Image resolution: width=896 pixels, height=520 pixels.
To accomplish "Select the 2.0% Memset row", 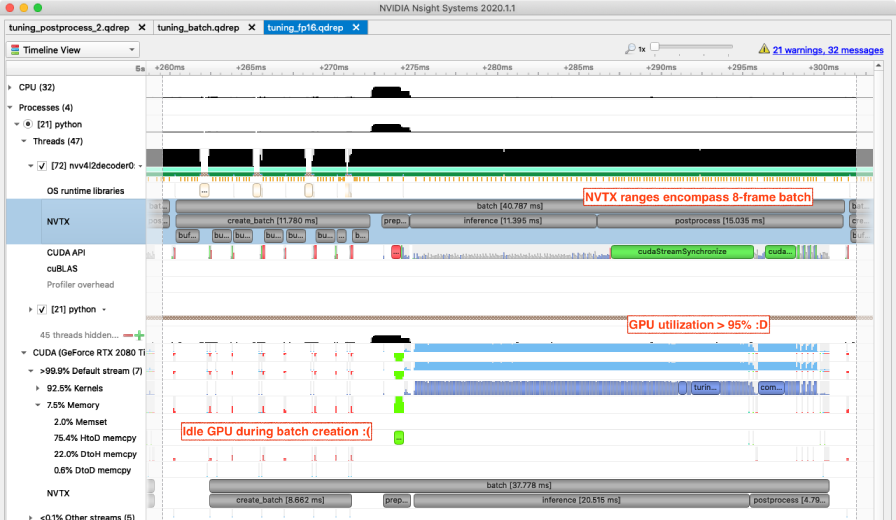I will tap(81, 422).
